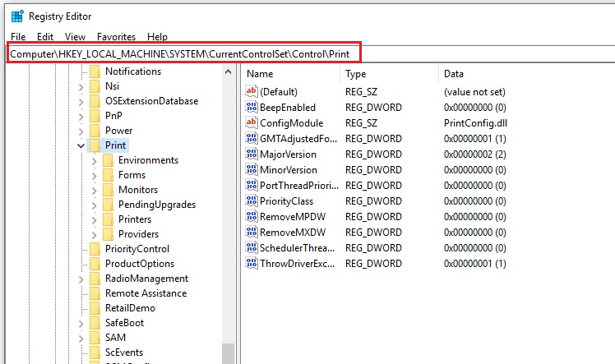Select the PortThreadPriori... value name

point(299,186)
